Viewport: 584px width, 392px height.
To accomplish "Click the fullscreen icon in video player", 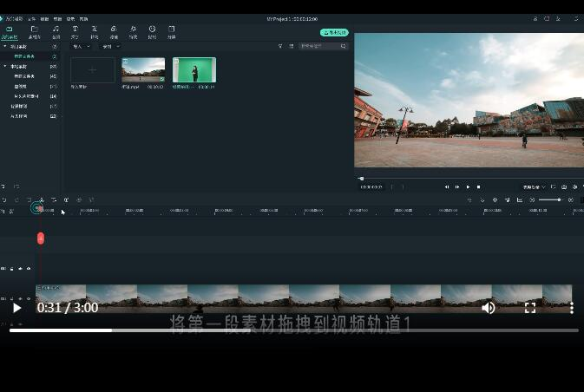I will coord(529,308).
